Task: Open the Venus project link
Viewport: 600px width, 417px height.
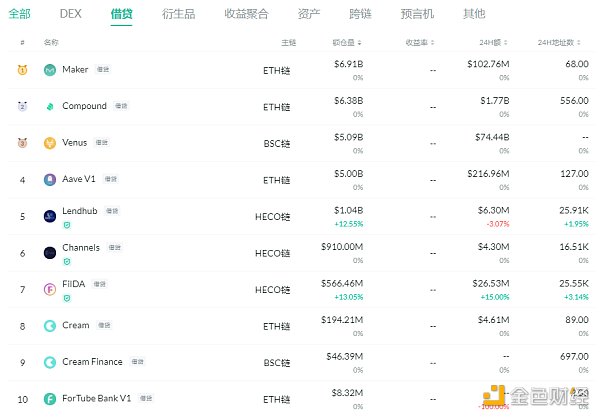Action: (75, 143)
